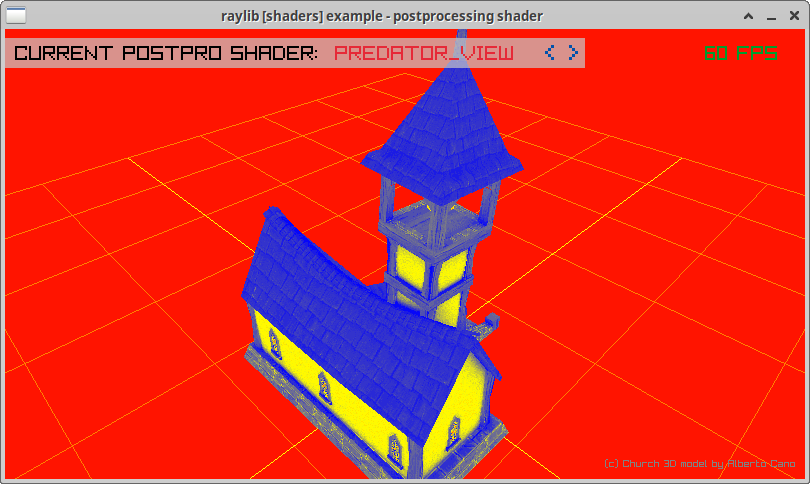Click the CURRENT POSTPRO SHADER label
This screenshot has width=810, height=484.
(166, 53)
